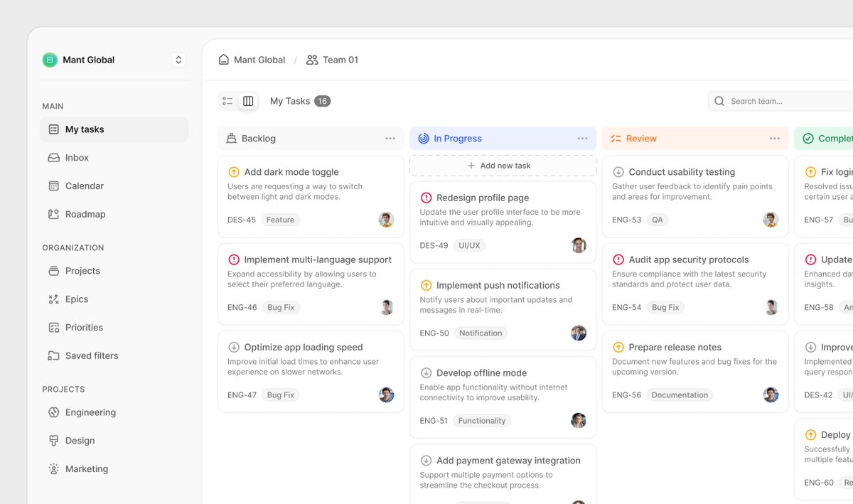The image size is (853, 504).
Task: Click assignee avatar on DES-49 card
Action: tap(579, 245)
